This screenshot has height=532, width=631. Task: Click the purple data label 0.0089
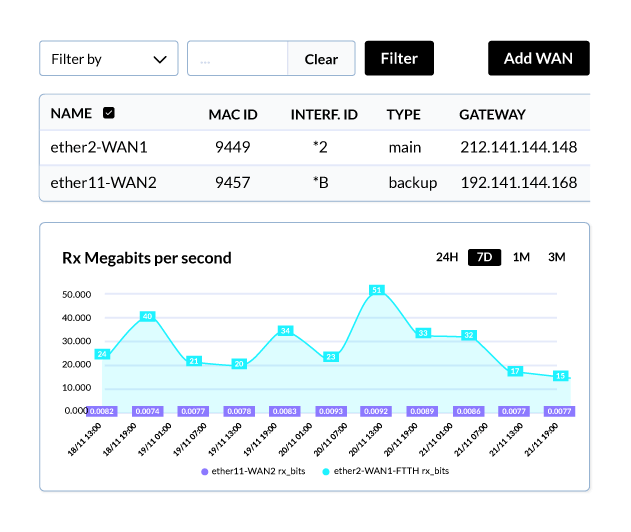(422, 411)
